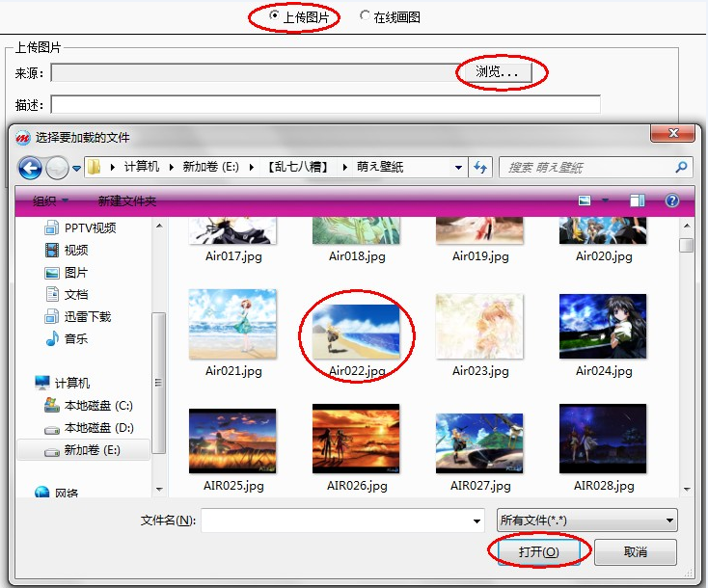Open help with the question mark icon

tap(672, 200)
